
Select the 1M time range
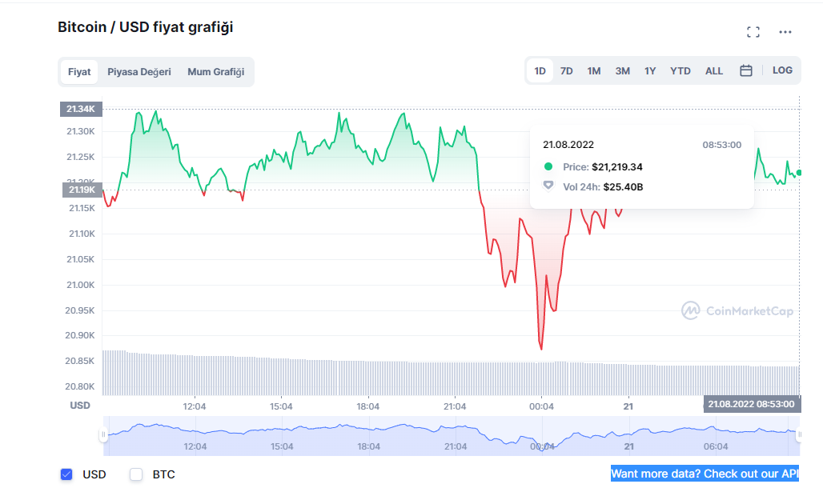594,71
